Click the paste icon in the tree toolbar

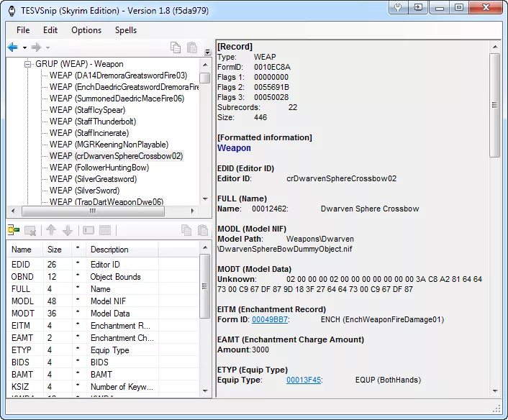tap(192, 47)
